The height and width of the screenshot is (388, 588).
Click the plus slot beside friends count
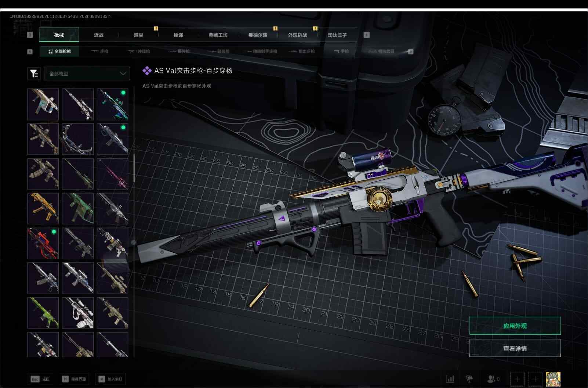[517, 379]
